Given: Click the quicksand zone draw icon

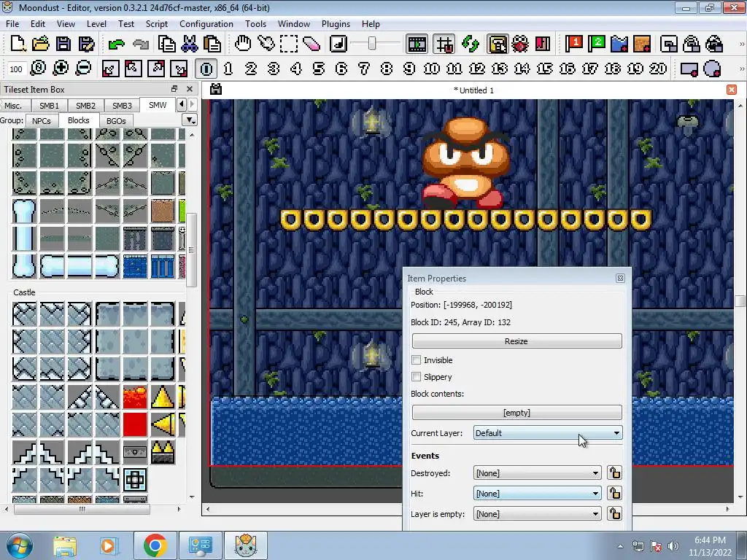Looking at the screenshot, I should point(642,44).
